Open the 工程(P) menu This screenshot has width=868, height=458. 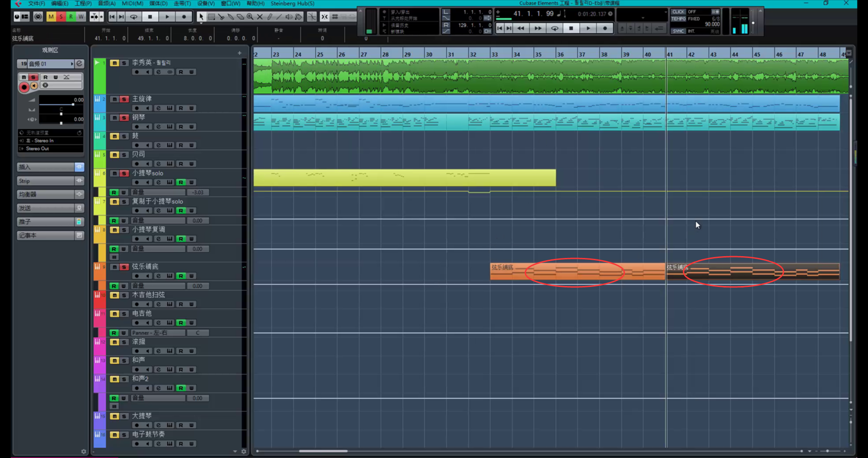[83, 4]
